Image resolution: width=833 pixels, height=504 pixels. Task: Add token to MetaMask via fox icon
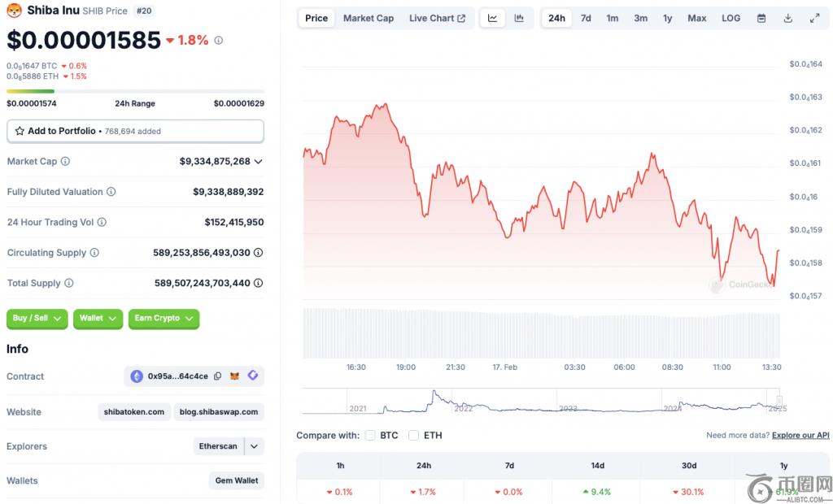235,376
